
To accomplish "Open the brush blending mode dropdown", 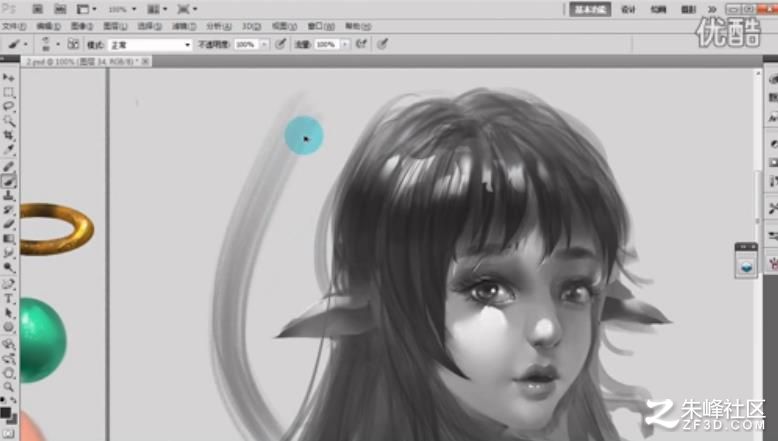I will [150, 45].
